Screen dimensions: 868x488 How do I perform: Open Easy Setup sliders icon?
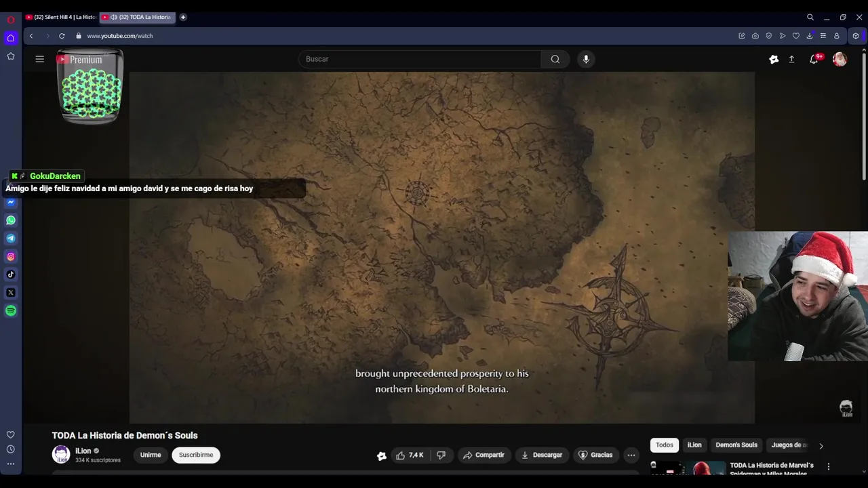click(x=823, y=36)
